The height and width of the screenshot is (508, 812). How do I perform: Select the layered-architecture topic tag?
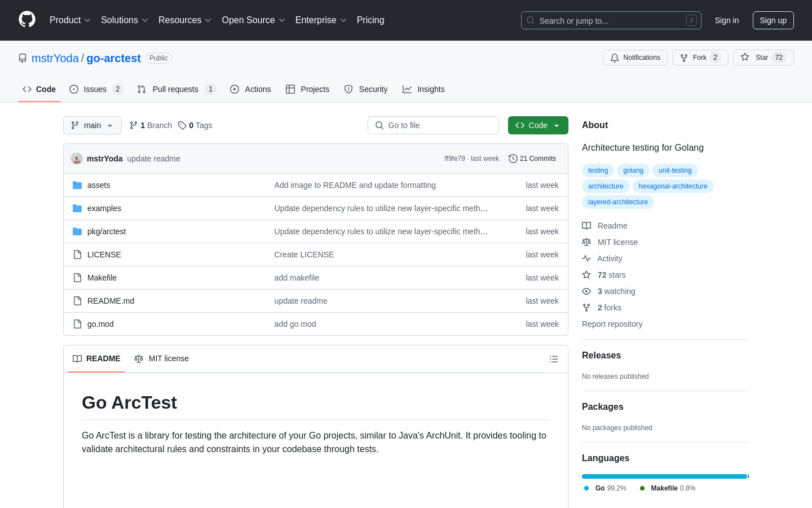618,202
